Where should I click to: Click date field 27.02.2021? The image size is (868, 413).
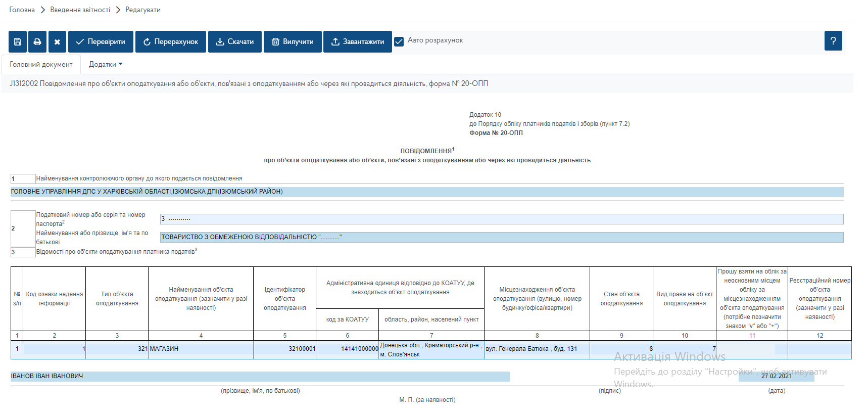click(x=777, y=377)
